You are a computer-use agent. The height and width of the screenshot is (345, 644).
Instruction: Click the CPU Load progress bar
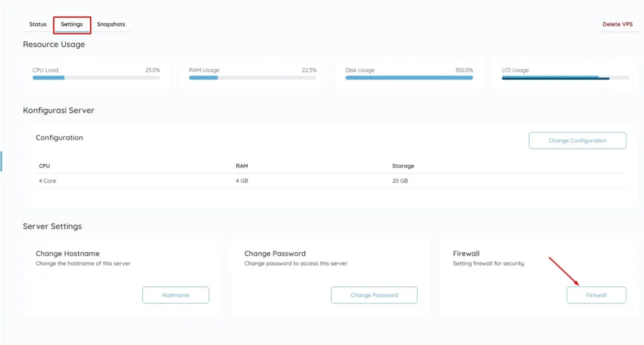click(96, 78)
